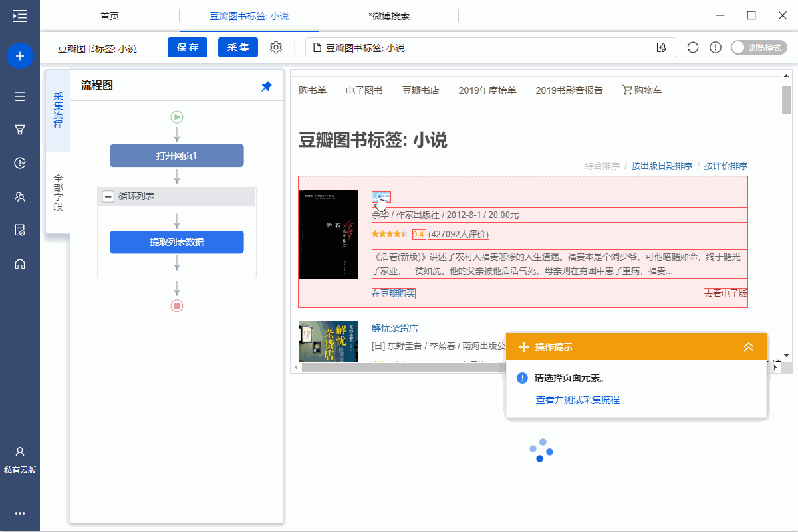Click the 保存 button
Viewport: 798px width, 532px height.
click(x=188, y=47)
